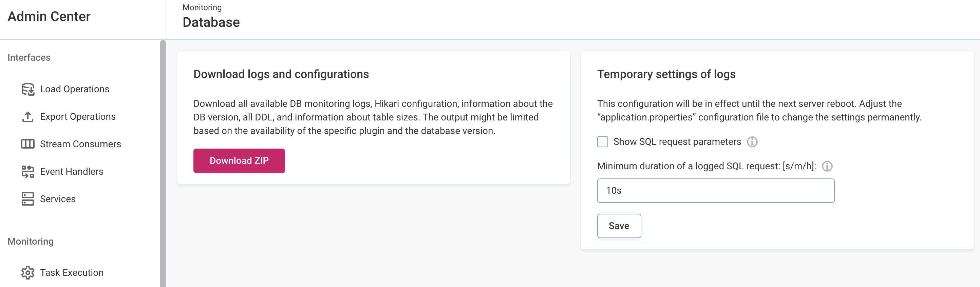Click the Download ZIP button
980x287 pixels.
pyautogui.click(x=239, y=160)
